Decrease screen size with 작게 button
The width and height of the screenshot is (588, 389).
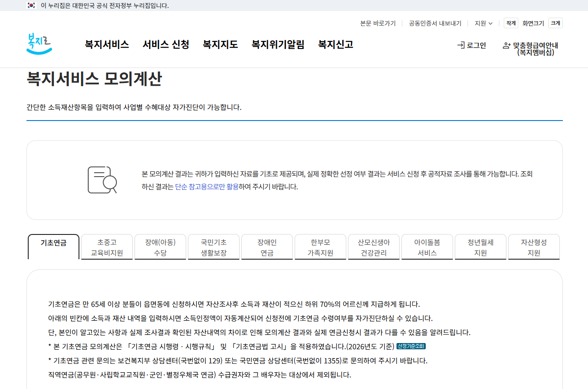511,23
